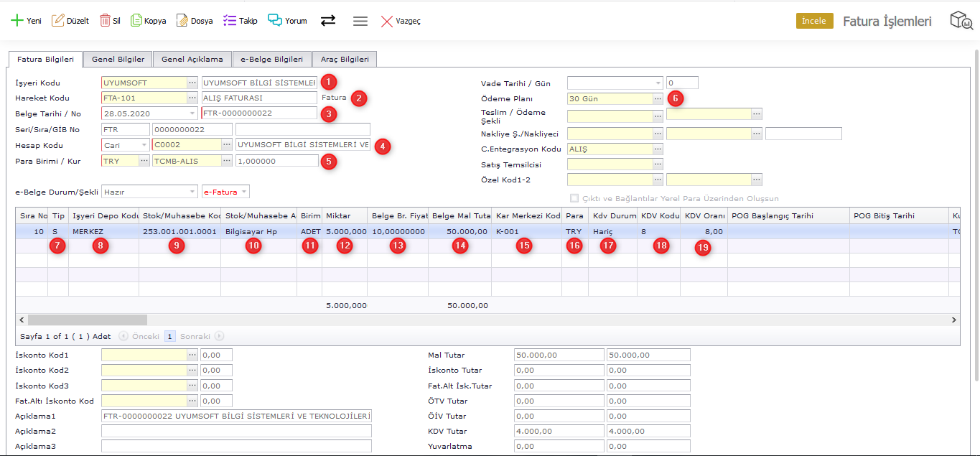This screenshot has height=456, width=980.
Task: Open the e-Fatura type dropdown
Action: coord(244,192)
